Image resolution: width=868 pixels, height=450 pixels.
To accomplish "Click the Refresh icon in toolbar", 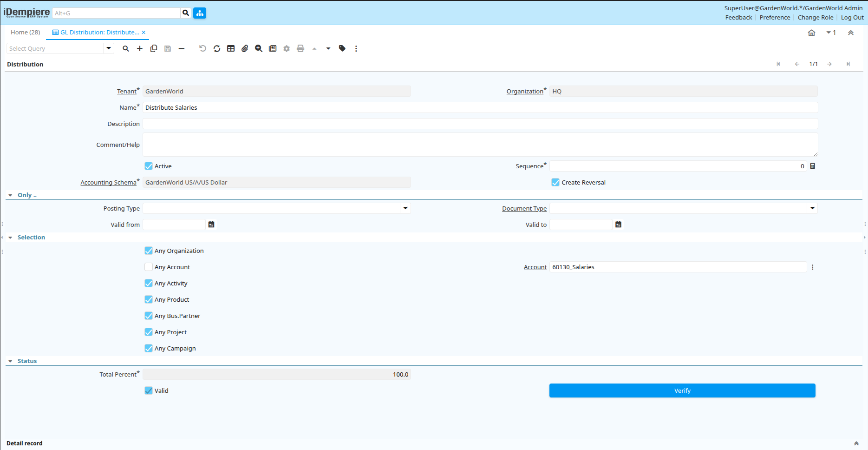I will point(217,49).
